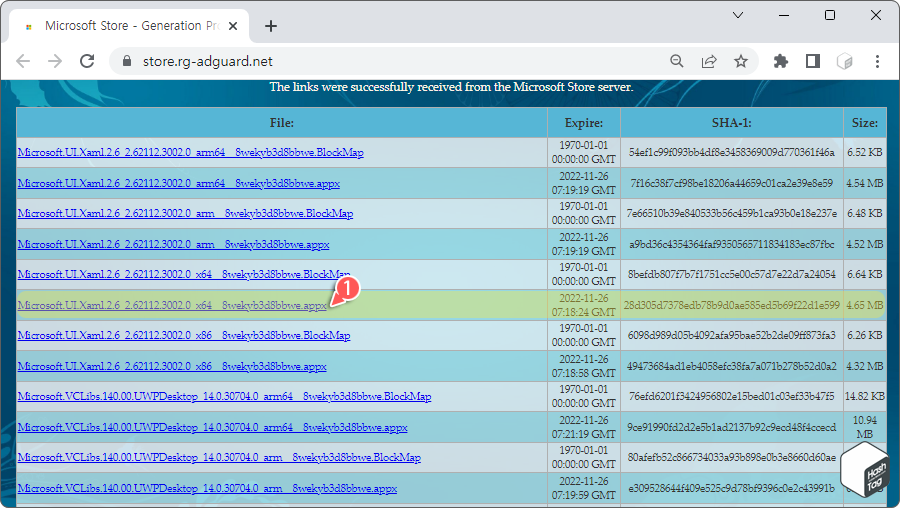Open a new browser tab
Screen dimensions: 900x508
tap(270, 26)
